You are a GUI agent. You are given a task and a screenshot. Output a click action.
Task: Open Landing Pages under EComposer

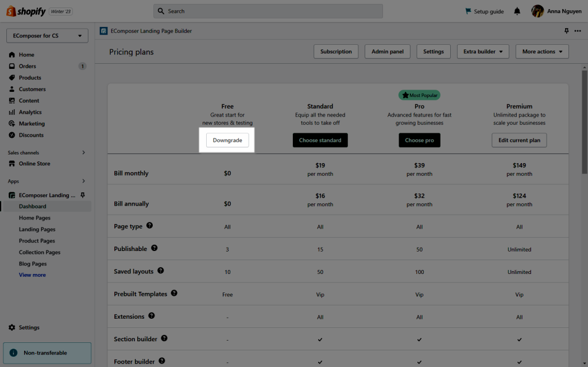click(37, 229)
